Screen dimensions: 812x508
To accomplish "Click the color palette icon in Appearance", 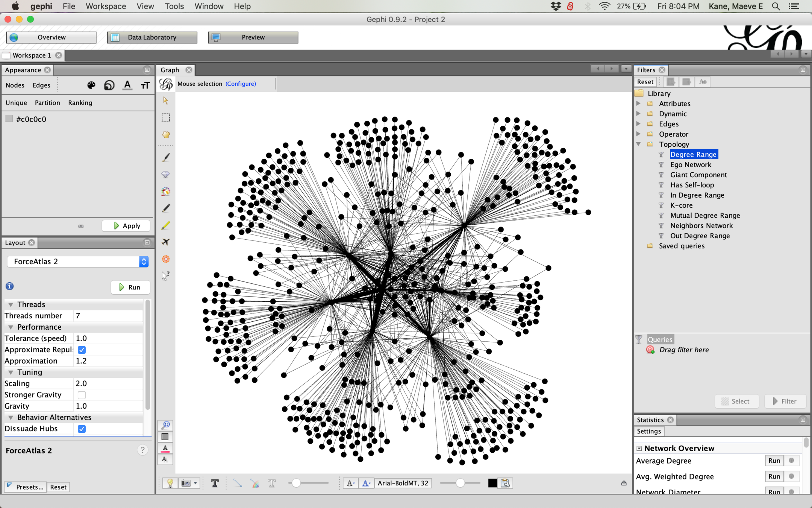I will point(91,85).
